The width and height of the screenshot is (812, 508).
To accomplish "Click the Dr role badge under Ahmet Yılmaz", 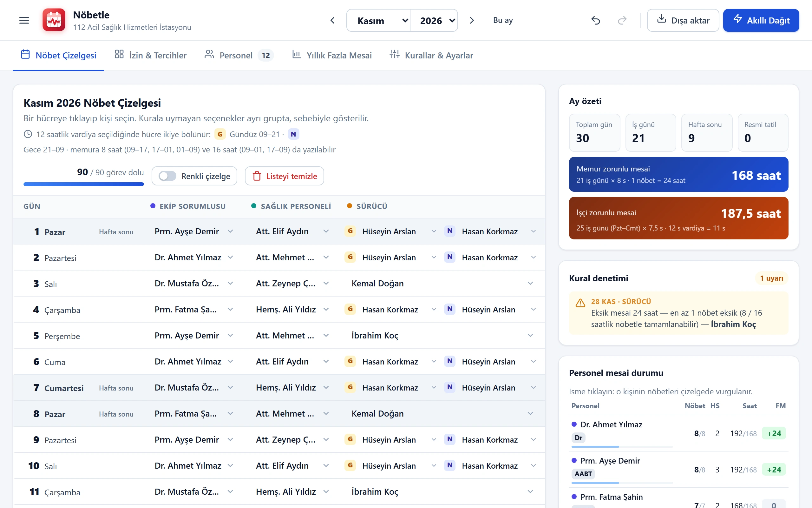I will tap(579, 438).
